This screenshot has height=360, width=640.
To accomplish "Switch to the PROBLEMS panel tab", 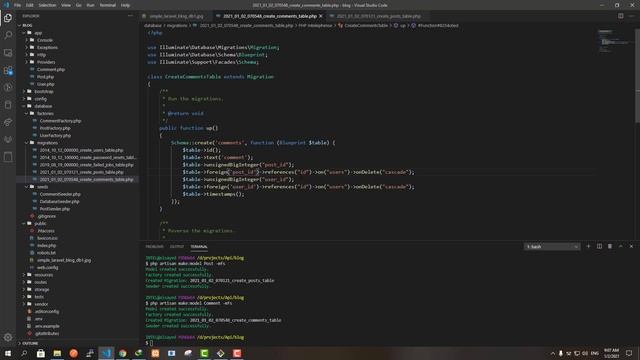I will [x=154, y=247].
